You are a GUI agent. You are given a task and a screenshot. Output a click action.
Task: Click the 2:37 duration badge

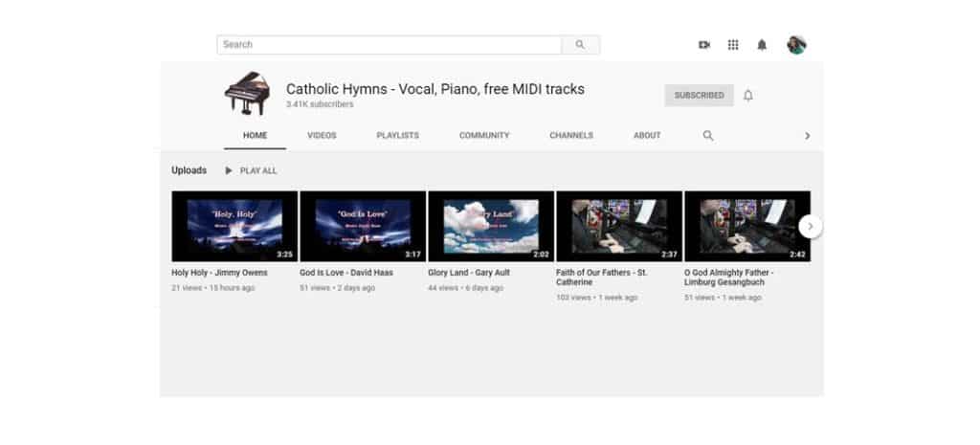[669, 255]
